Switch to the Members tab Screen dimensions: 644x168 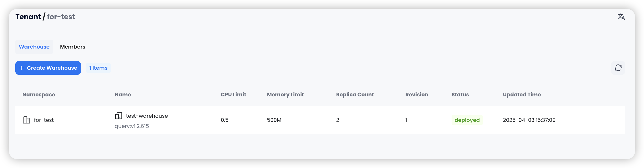coord(73,47)
